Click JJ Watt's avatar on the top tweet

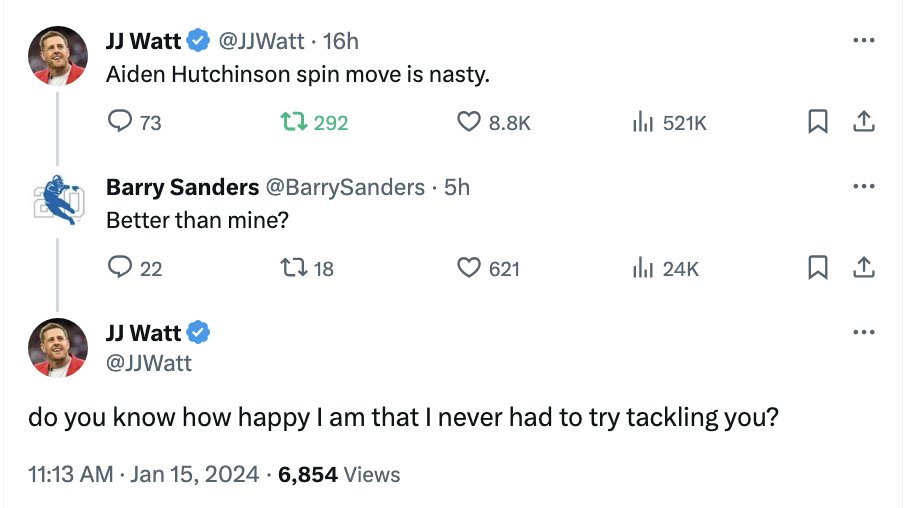58,55
